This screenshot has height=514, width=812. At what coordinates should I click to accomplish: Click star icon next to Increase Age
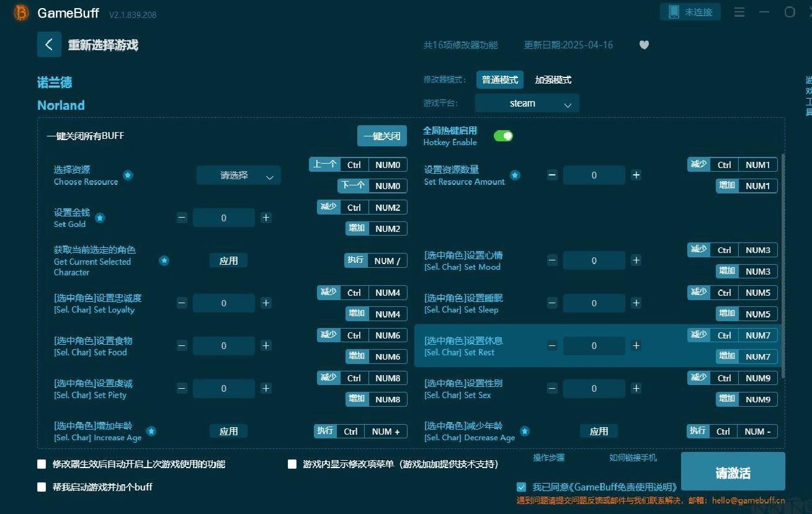[x=151, y=431]
